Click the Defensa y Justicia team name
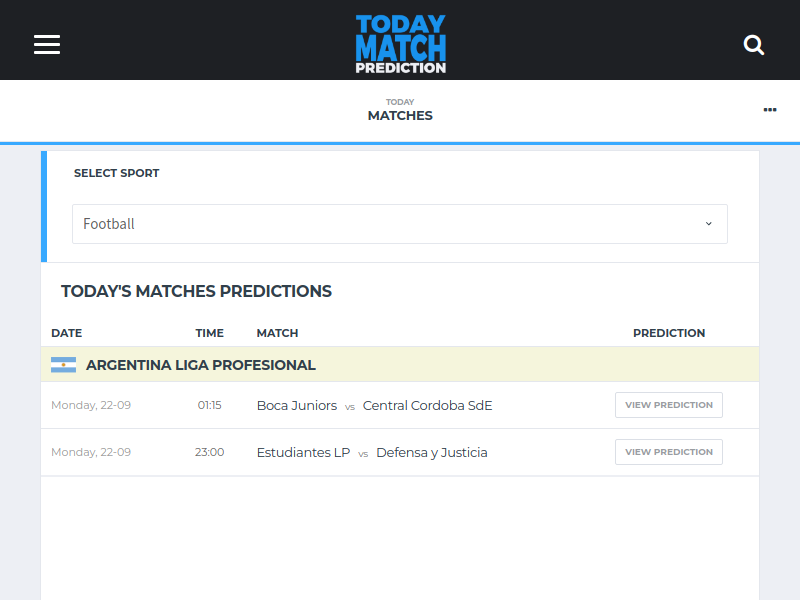 pos(432,453)
